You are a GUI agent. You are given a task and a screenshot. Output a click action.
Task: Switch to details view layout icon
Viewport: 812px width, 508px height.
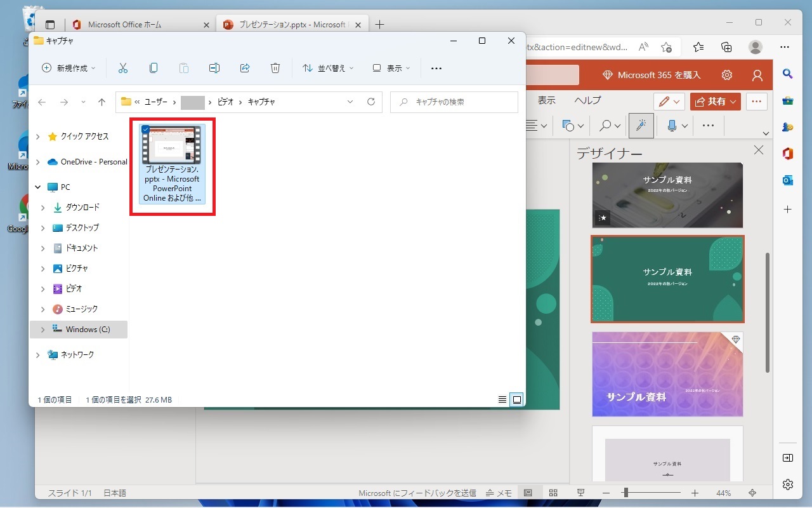click(x=502, y=400)
